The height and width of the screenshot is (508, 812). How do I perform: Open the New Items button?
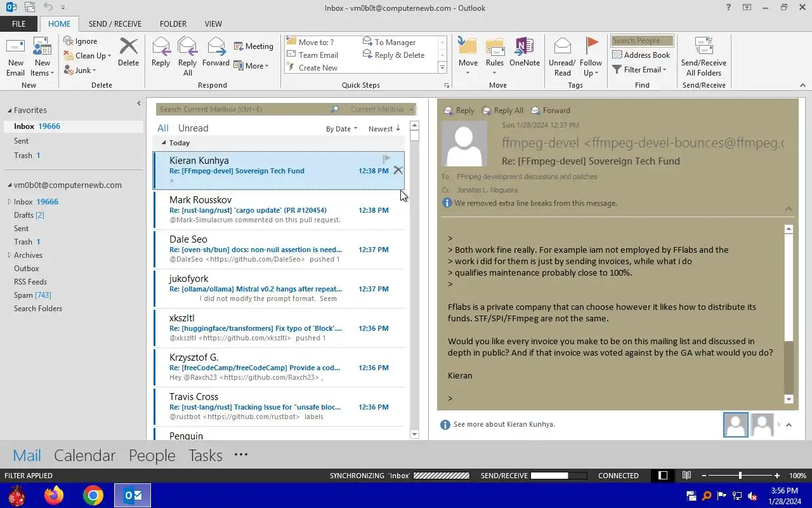[x=42, y=57]
